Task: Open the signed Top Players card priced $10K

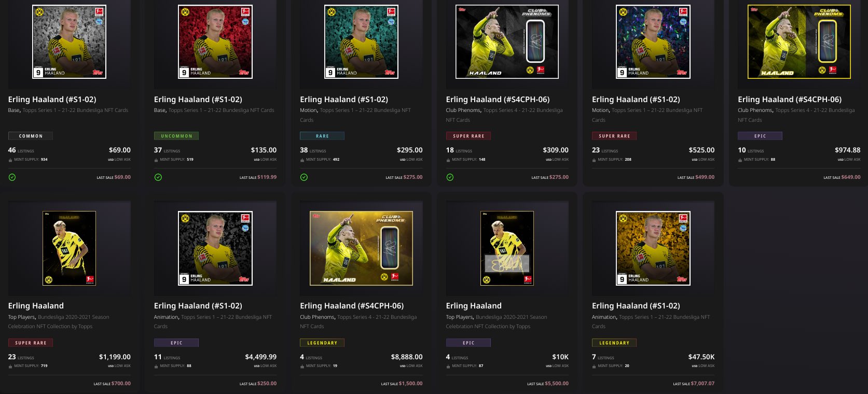Action: [x=507, y=248]
